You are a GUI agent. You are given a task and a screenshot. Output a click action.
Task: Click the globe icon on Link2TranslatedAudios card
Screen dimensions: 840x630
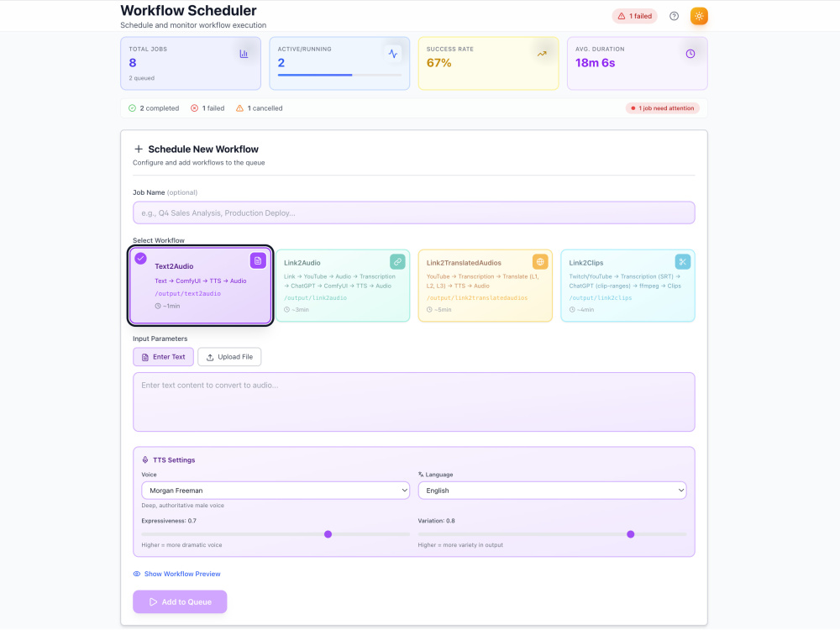point(540,262)
